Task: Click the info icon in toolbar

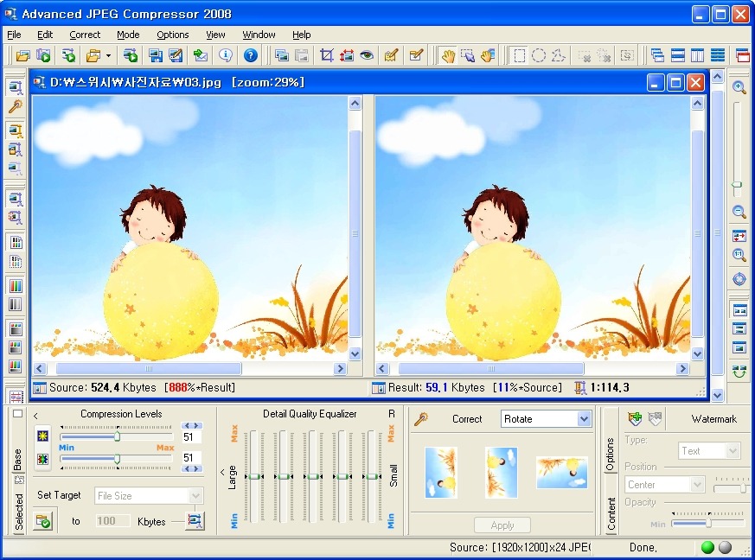Action: (x=226, y=55)
